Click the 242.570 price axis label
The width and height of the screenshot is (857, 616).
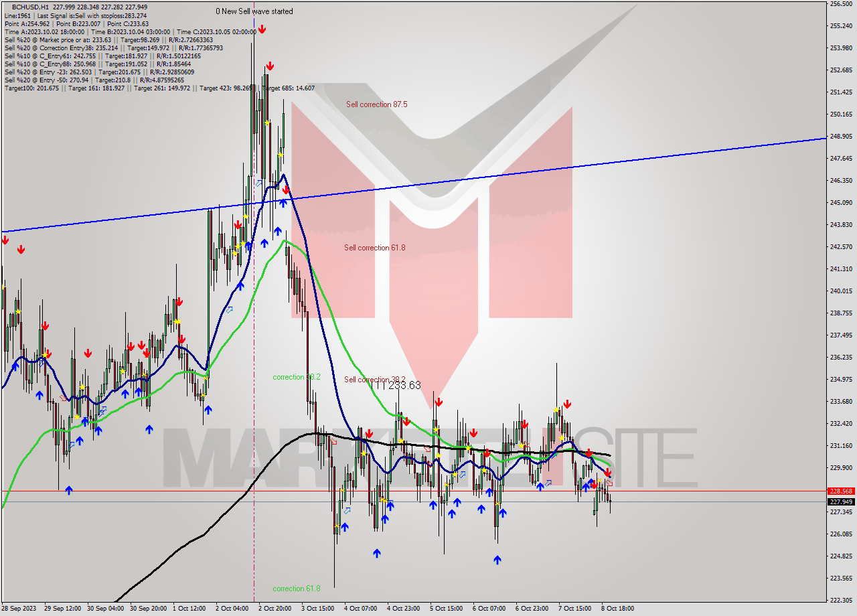[840, 246]
